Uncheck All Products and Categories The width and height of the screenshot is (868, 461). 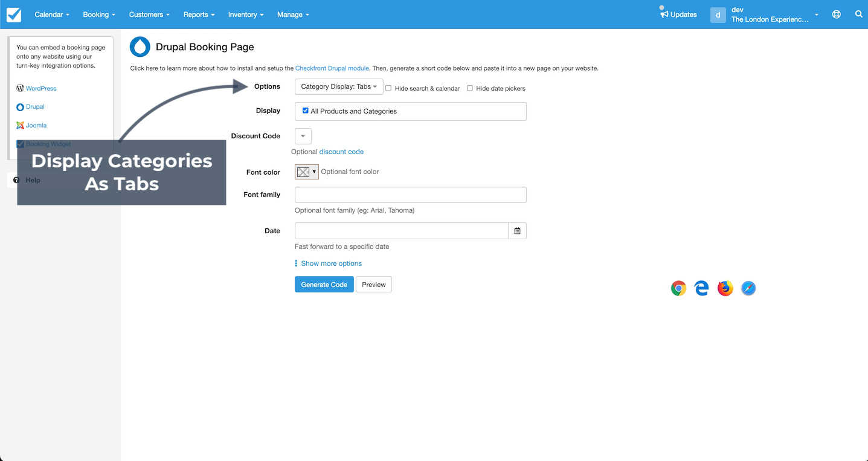306,111
